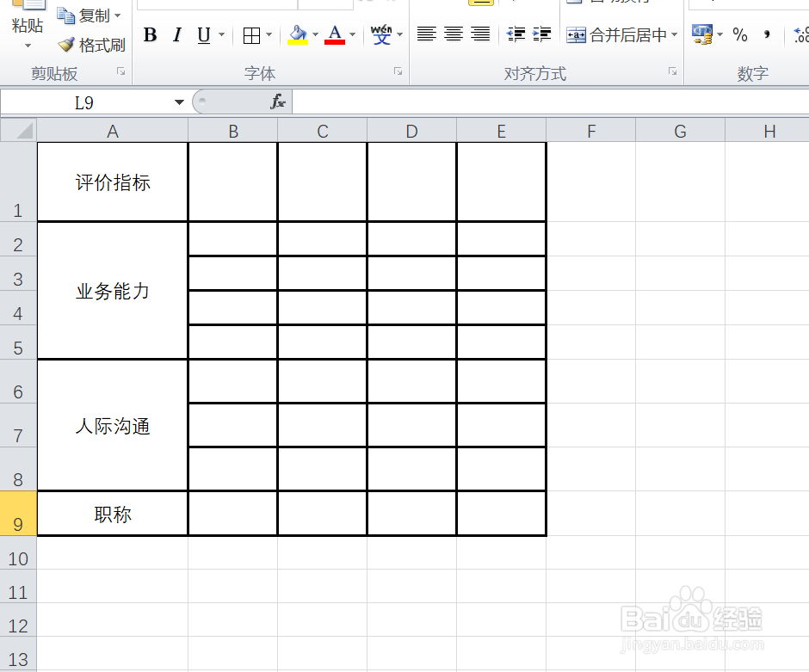Click into the formula bar
Image resolution: width=809 pixels, height=672 pixels.
[x=550, y=102]
